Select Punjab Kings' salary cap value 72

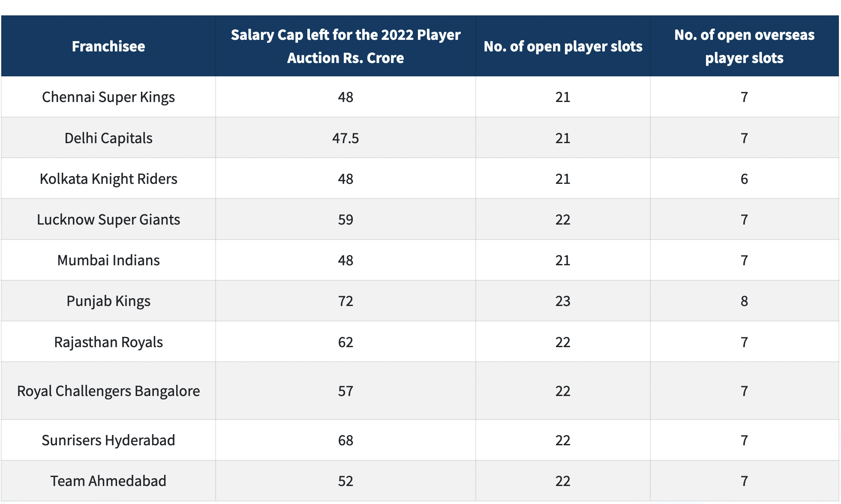tap(345, 301)
